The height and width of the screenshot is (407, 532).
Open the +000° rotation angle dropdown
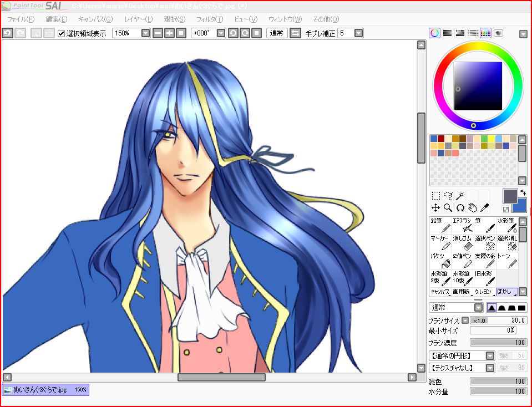221,33
